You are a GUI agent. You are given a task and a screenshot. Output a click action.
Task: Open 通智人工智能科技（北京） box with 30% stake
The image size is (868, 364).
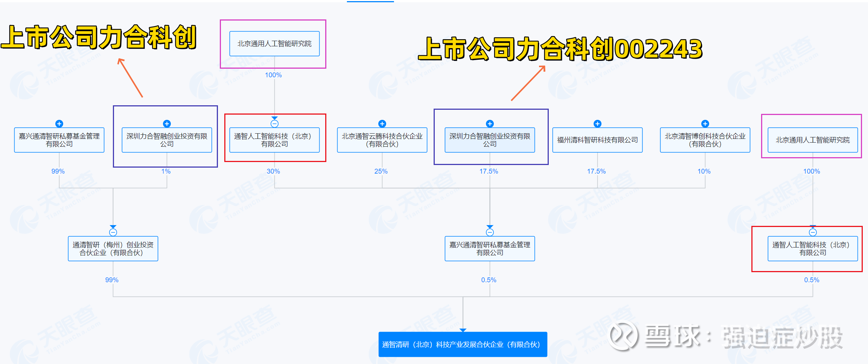274,140
